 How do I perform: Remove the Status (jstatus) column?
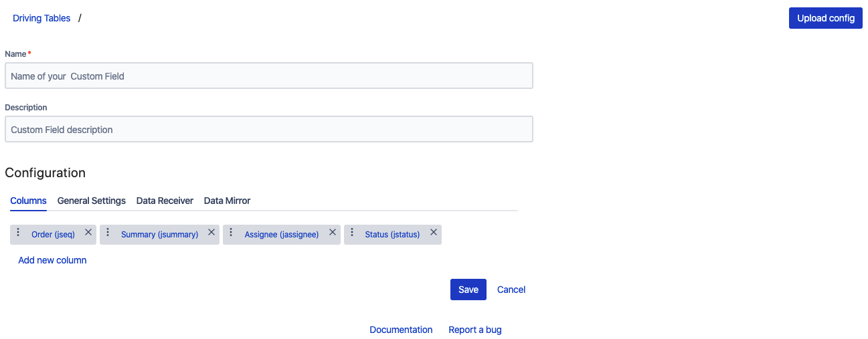434,233
